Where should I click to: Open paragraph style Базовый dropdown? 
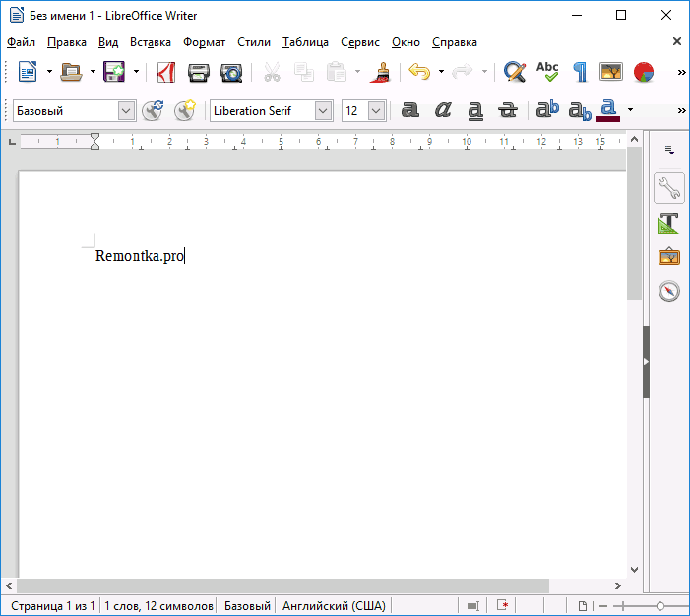[126, 111]
